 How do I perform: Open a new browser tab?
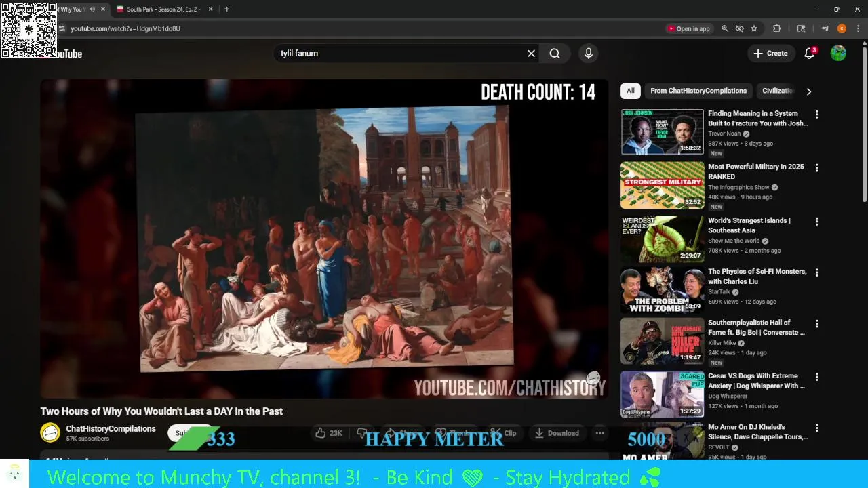(226, 9)
